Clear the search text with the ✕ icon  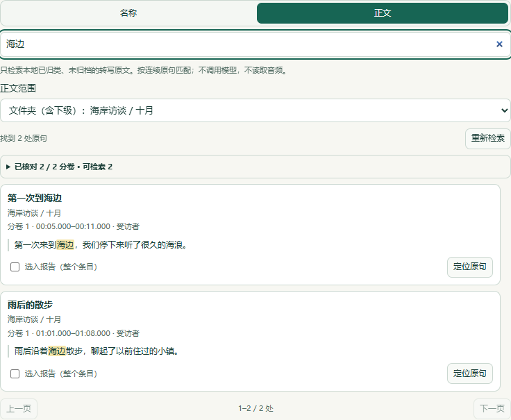(x=499, y=44)
